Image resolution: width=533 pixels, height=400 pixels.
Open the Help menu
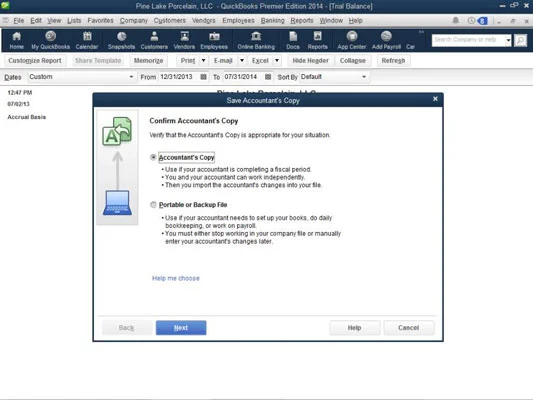coord(356,21)
